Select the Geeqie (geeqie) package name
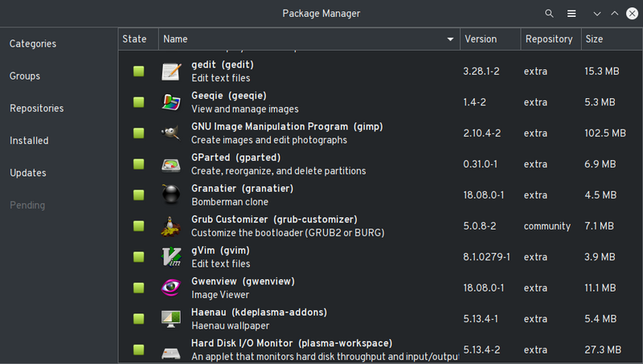The height and width of the screenshot is (364, 643). click(x=229, y=96)
